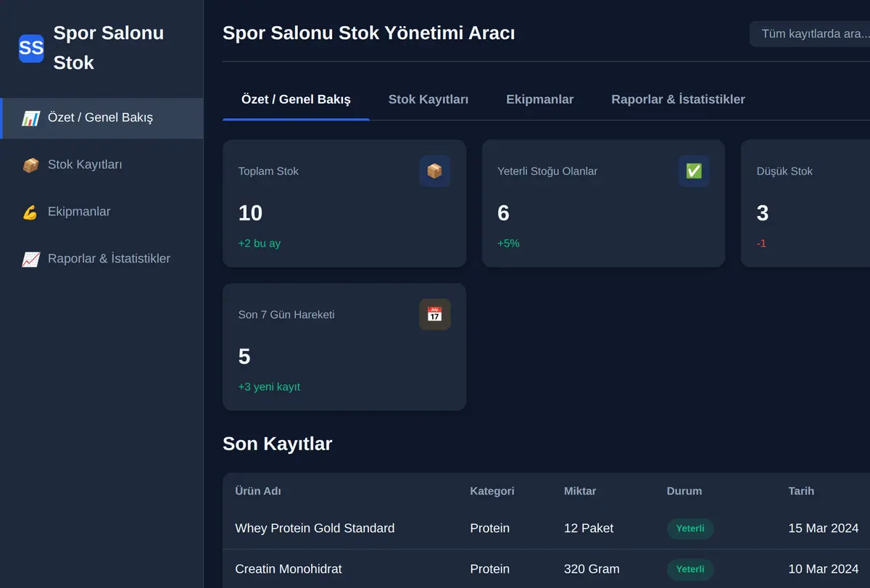Click the +3 yeni kayıt text
Image resolution: width=870 pixels, height=588 pixels.
[269, 387]
